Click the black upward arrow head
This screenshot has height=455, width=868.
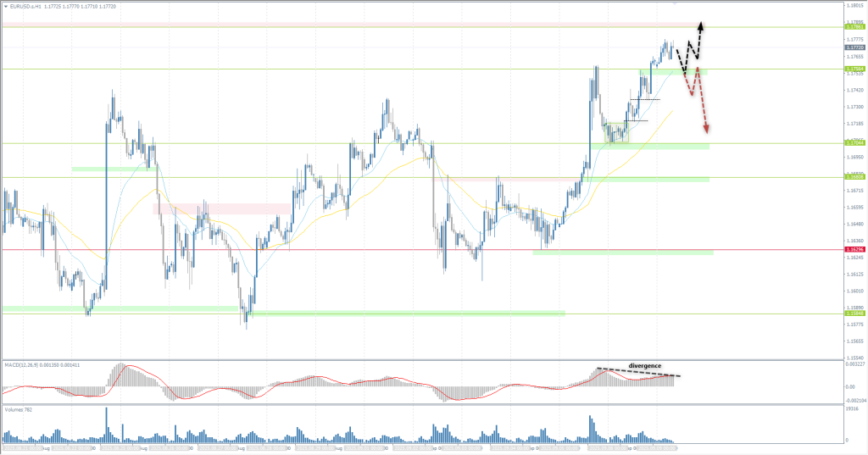pyautogui.click(x=701, y=25)
